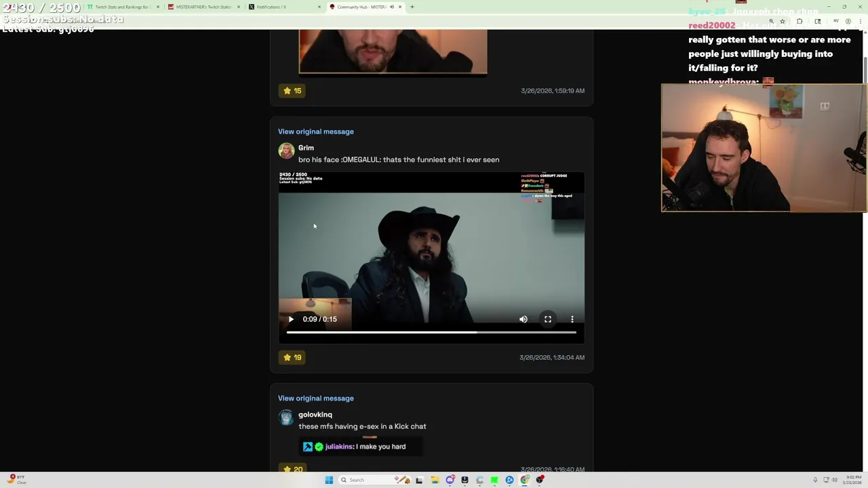Click the top cropped video thumbnail

coord(393,52)
